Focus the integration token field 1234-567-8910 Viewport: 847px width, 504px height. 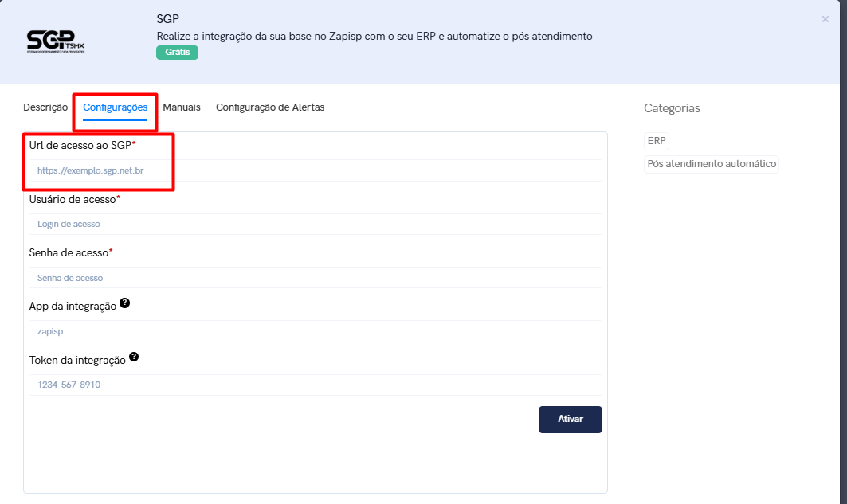tap(315, 385)
